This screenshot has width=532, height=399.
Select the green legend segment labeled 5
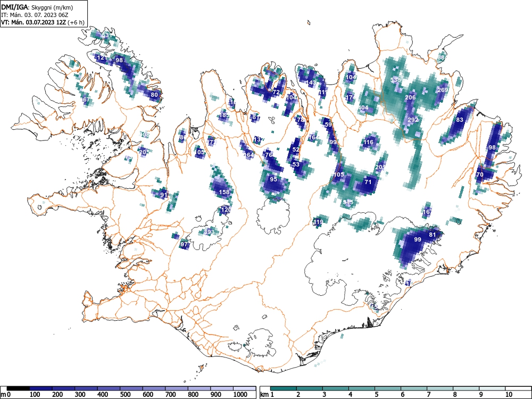[388, 388]
